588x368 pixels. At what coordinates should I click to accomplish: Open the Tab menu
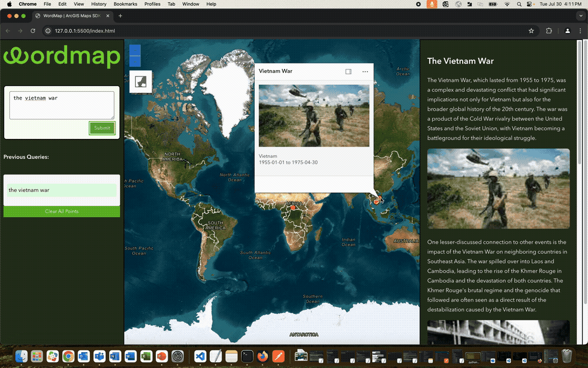click(x=171, y=4)
